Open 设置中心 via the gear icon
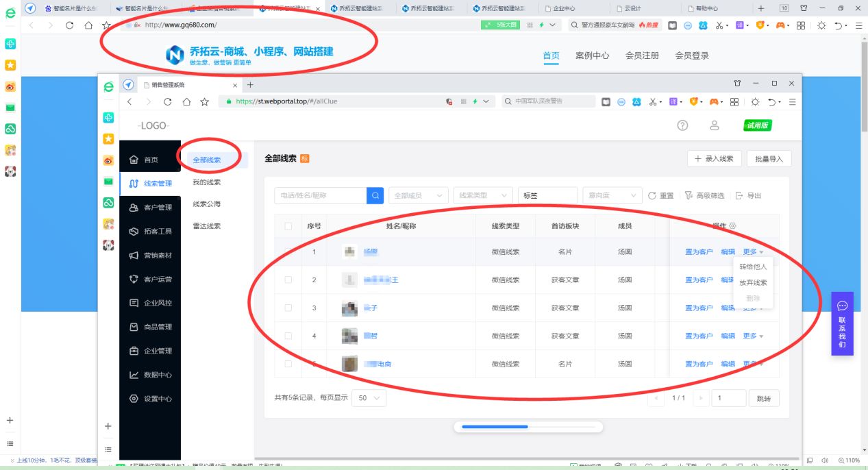The height and width of the screenshot is (470, 868). coord(134,399)
